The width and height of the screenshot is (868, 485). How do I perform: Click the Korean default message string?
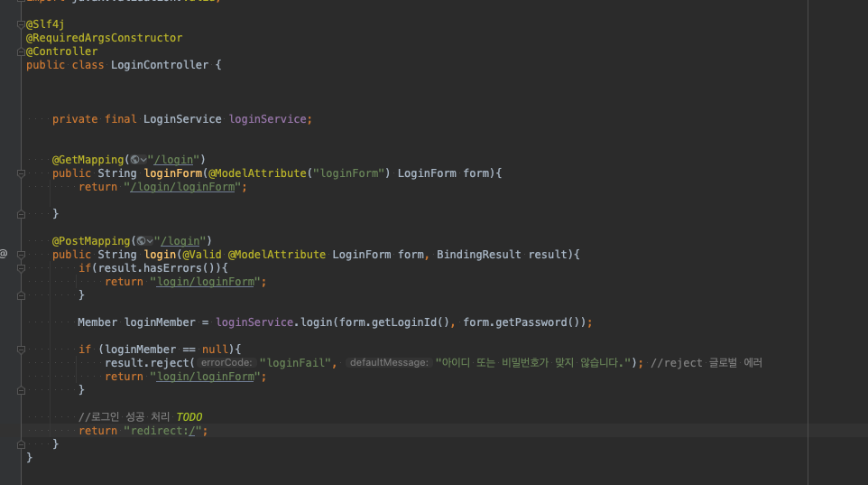click(x=533, y=362)
